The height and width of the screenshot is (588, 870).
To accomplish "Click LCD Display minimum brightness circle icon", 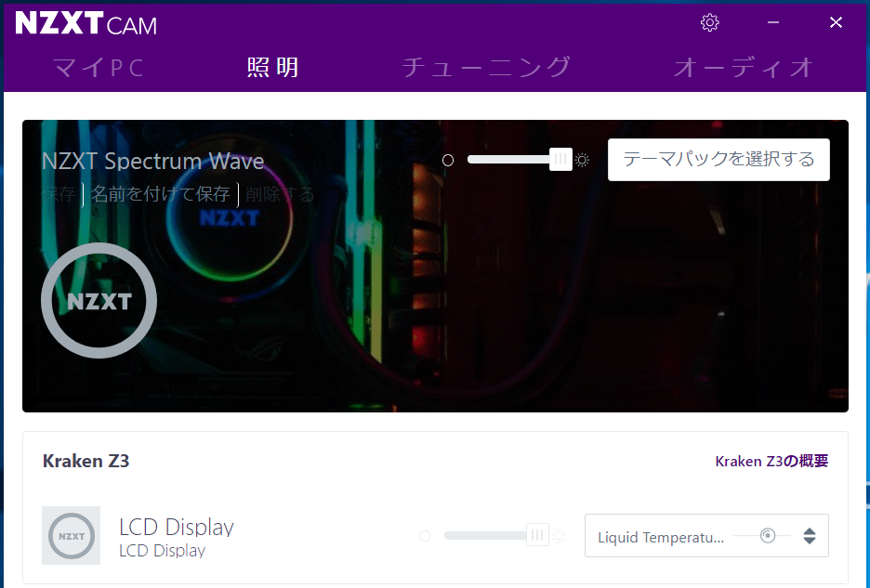I will [425, 536].
